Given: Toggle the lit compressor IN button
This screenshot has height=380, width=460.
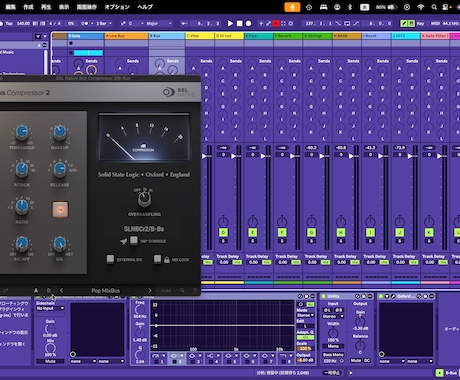Looking at the screenshot, I should click(60, 210).
